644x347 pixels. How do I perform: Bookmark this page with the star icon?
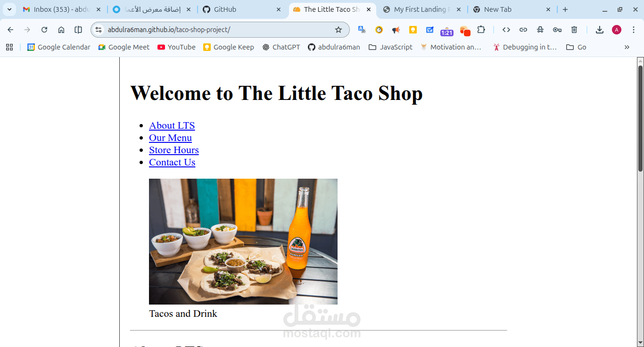[x=338, y=29]
